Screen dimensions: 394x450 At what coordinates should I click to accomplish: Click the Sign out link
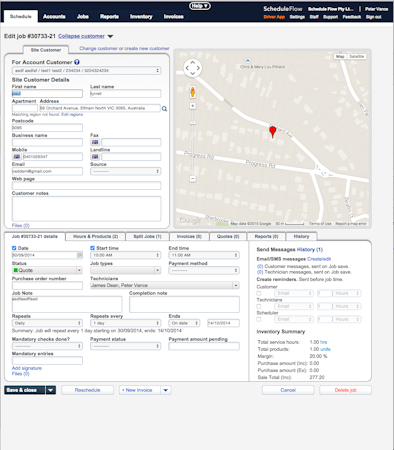click(x=373, y=17)
